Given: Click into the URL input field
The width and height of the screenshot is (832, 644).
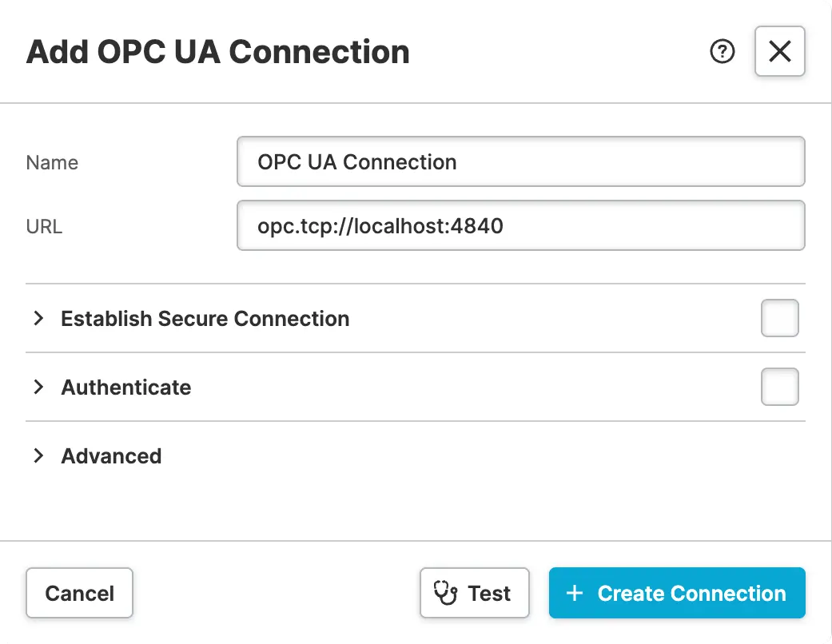Looking at the screenshot, I should point(520,226).
